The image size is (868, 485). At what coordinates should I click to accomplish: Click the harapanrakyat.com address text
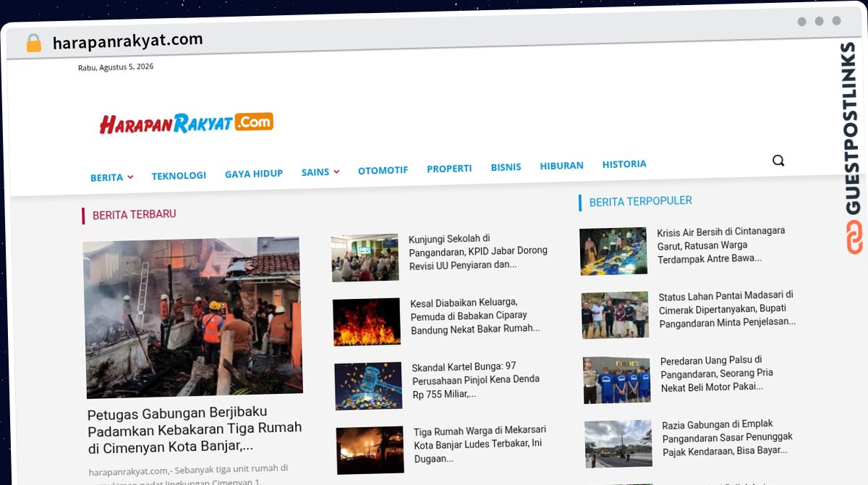pos(127,41)
